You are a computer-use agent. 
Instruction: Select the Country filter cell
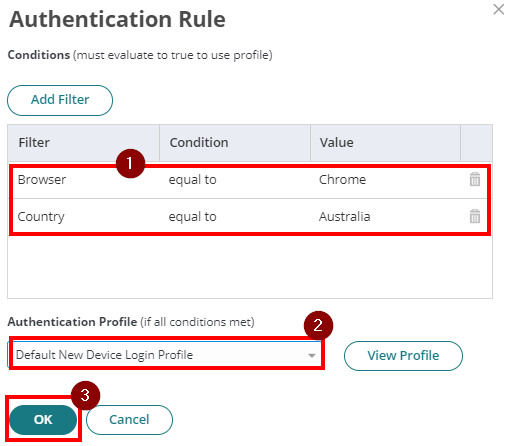click(41, 217)
